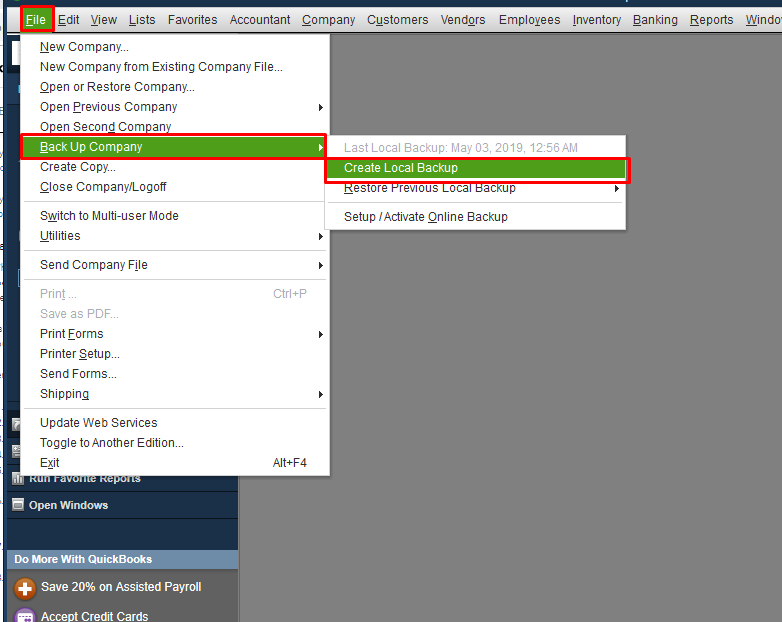Open the Inventory menu

pos(596,20)
